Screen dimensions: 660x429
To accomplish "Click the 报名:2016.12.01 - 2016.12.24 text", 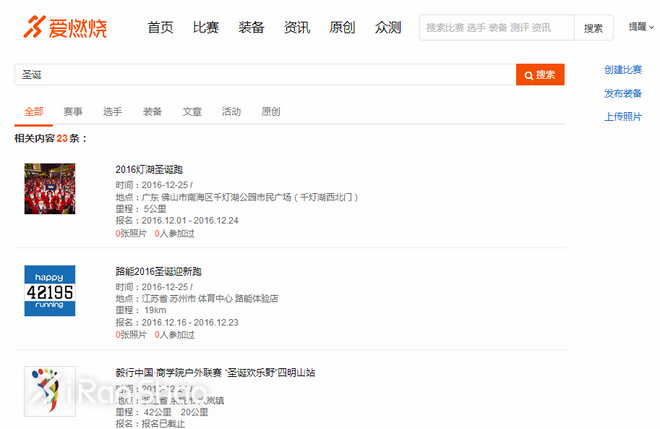I will click(177, 221).
